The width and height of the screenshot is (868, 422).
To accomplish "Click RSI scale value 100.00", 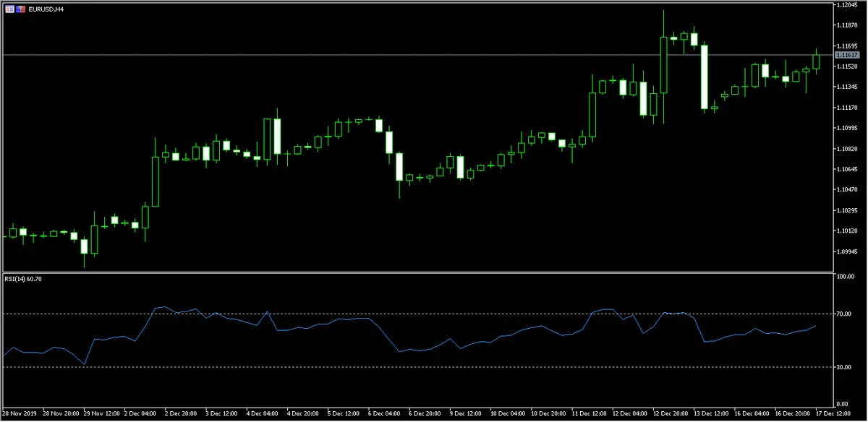I will (x=846, y=277).
